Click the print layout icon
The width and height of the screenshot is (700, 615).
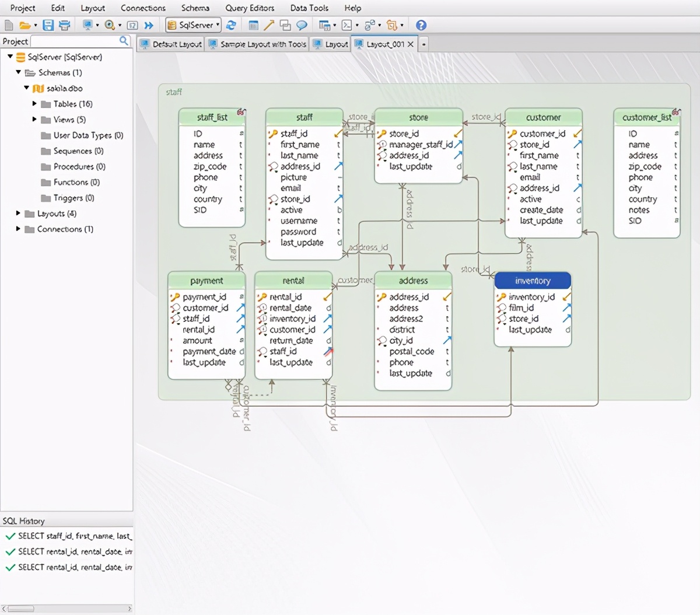(x=64, y=25)
